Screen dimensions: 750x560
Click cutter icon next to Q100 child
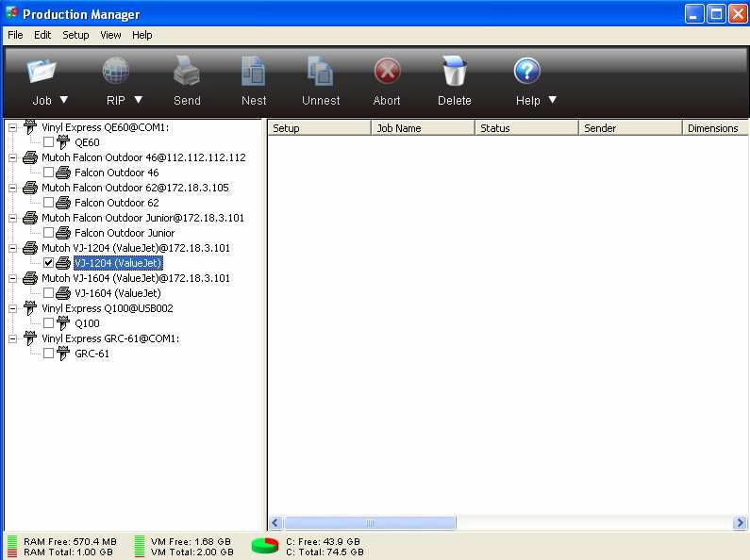[63, 323]
